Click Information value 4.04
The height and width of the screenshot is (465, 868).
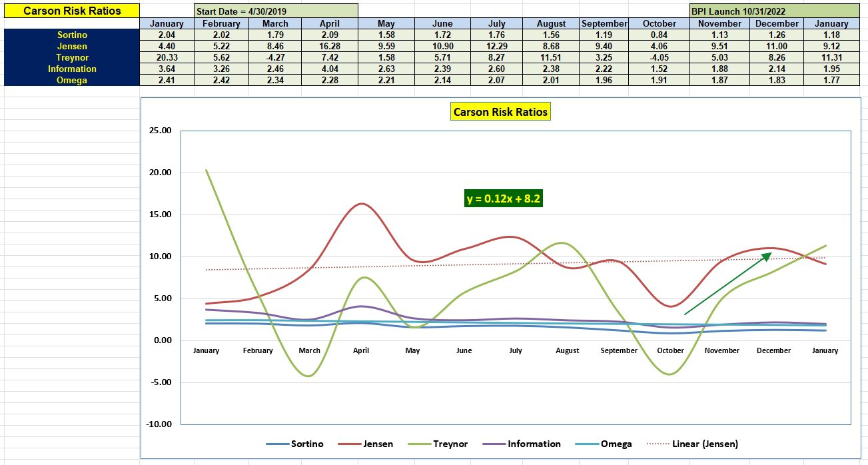pos(330,69)
